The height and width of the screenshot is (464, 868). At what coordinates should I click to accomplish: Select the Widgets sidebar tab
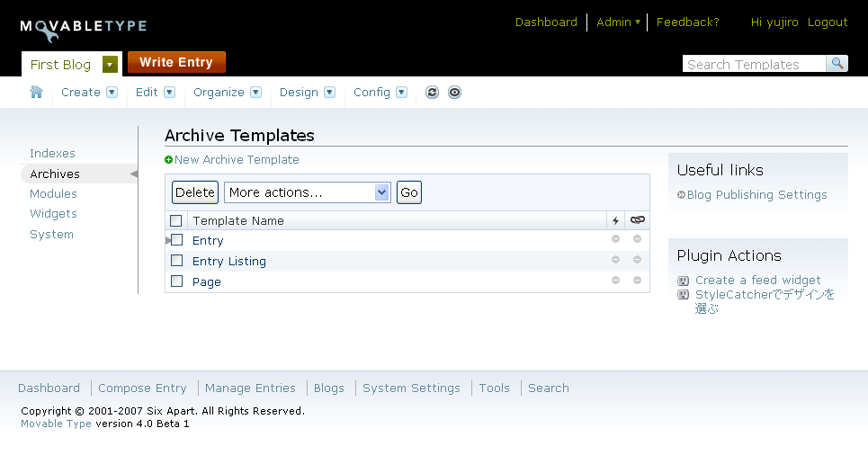point(53,214)
